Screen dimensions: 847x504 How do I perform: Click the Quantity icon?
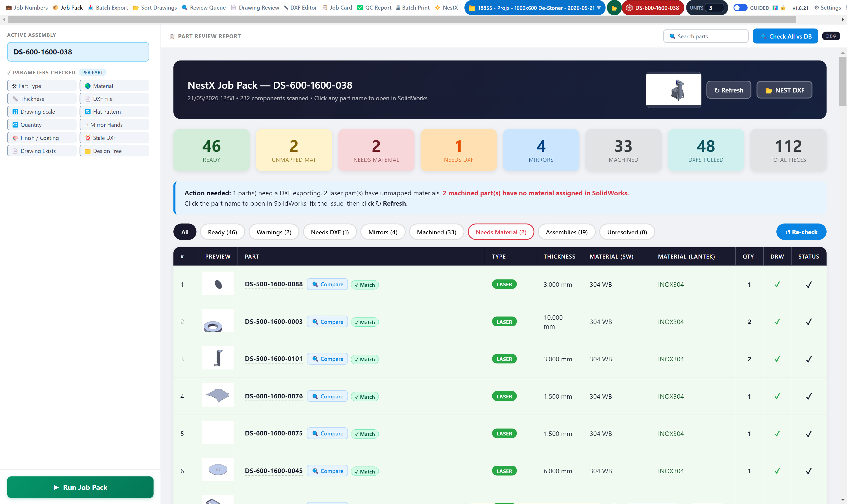15,125
